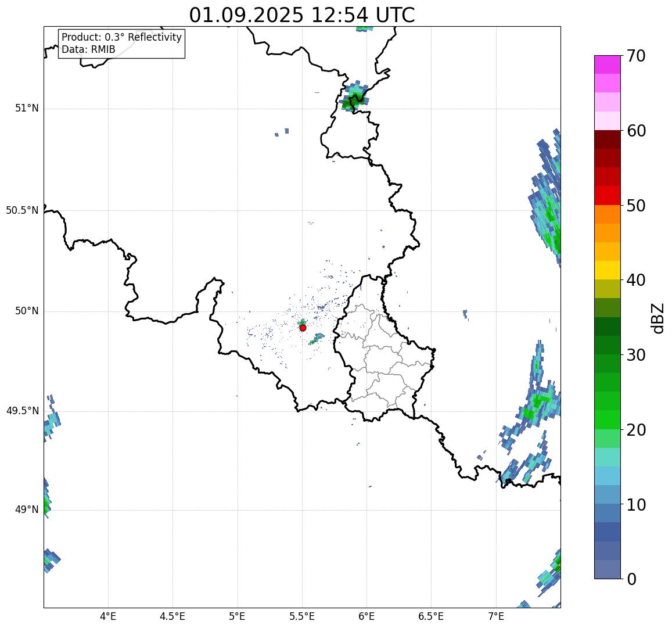Click 'Product: 0.3° Reflectivity' label

tap(122, 37)
